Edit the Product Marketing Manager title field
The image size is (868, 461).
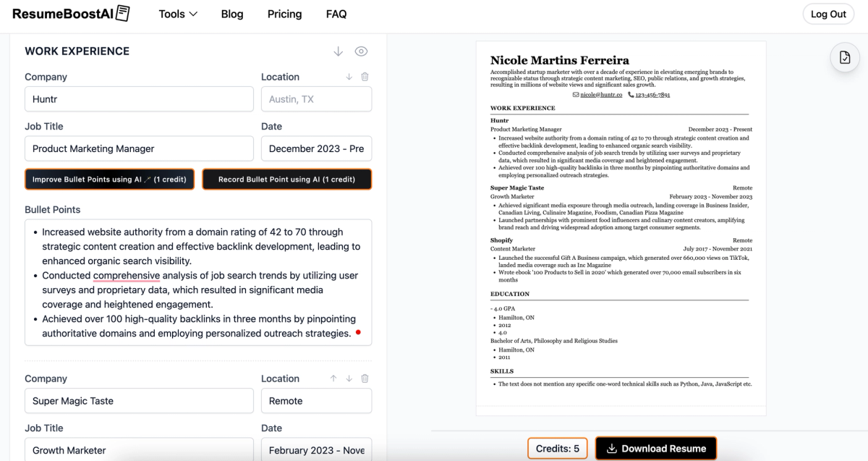(x=139, y=148)
